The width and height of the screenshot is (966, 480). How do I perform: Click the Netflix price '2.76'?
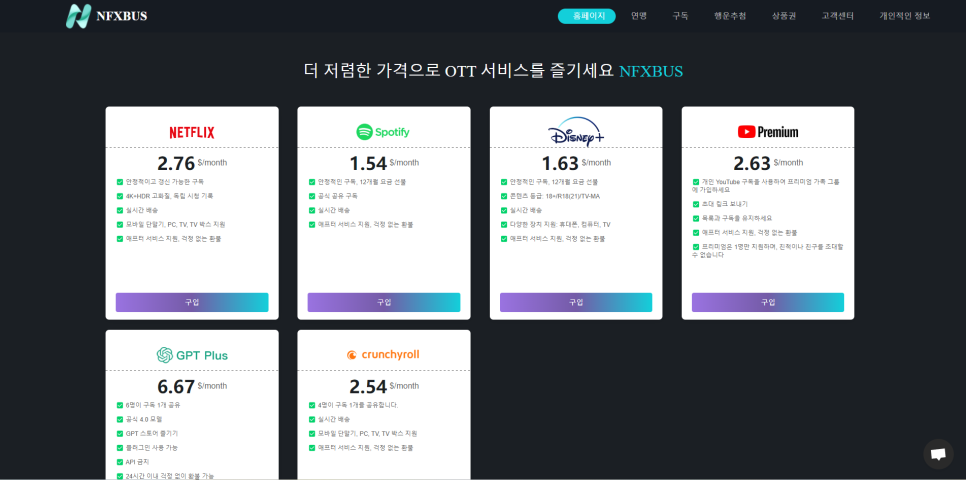tap(176, 163)
